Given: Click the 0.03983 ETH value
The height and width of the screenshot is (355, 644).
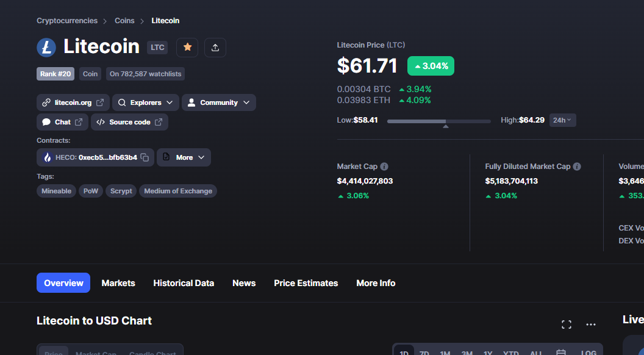Looking at the screenshot, I should pyautogui.click(x=363, y=100).
